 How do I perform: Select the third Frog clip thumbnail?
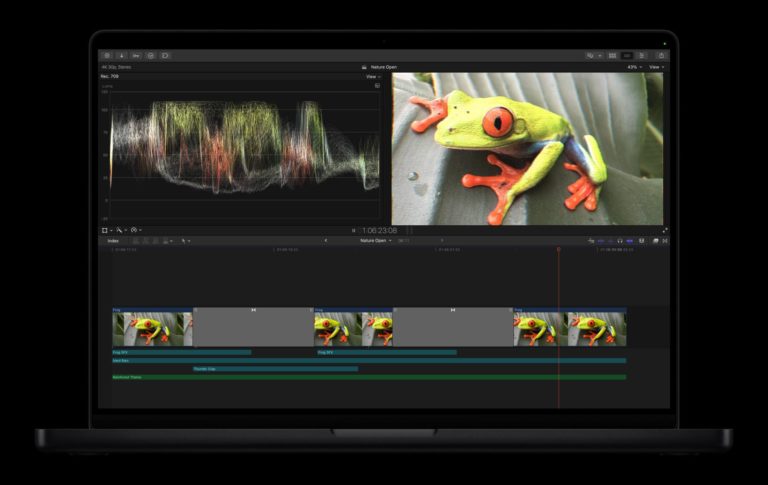click(570, 329)
